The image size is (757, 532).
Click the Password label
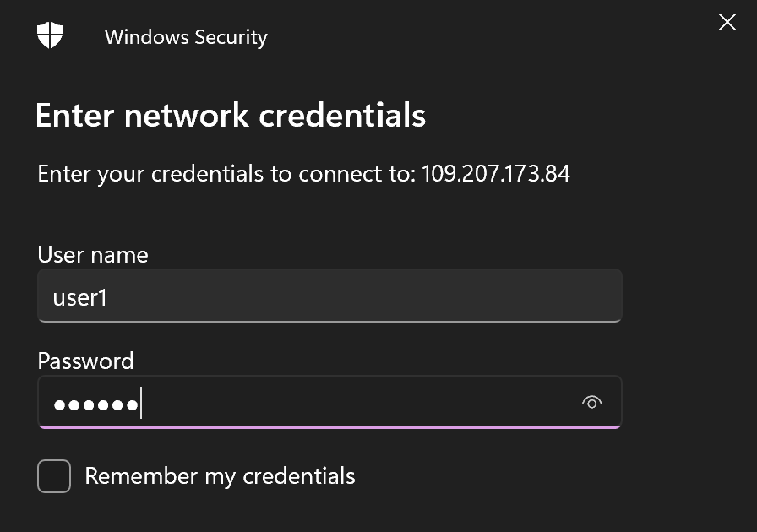coord(85,361)
